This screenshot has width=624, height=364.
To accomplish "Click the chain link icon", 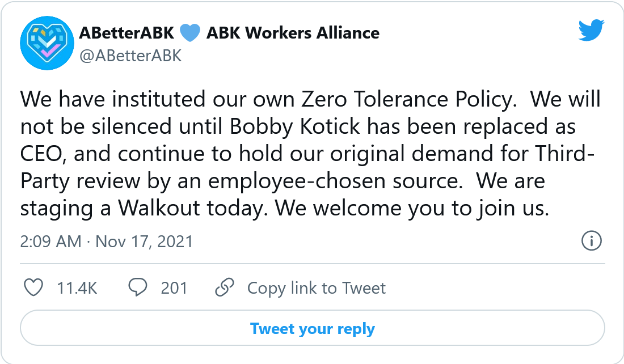I will [x=225, y=288].
